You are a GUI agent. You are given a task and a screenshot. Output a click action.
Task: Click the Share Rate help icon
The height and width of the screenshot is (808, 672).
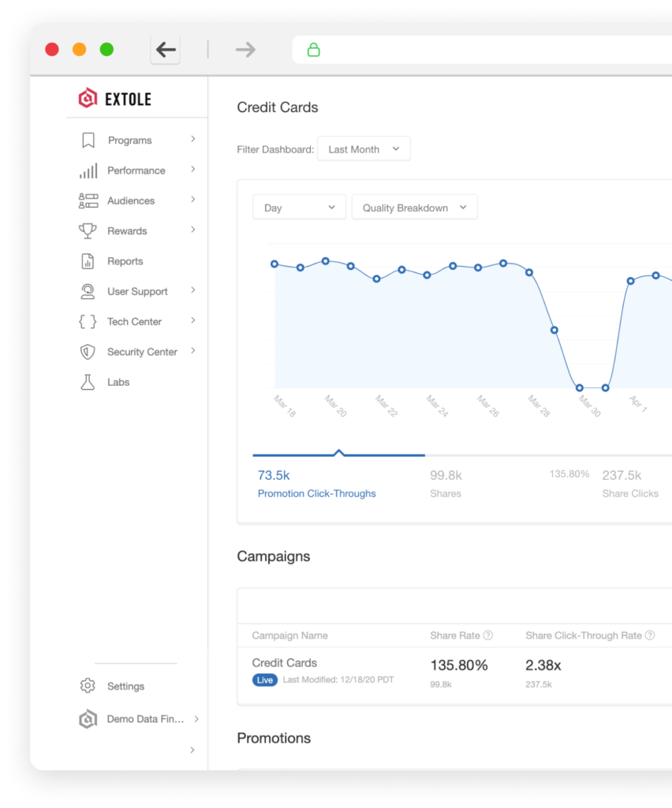[487, 635]
